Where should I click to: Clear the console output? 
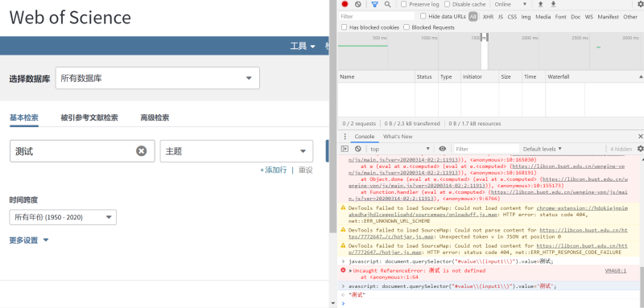(357, 149)
